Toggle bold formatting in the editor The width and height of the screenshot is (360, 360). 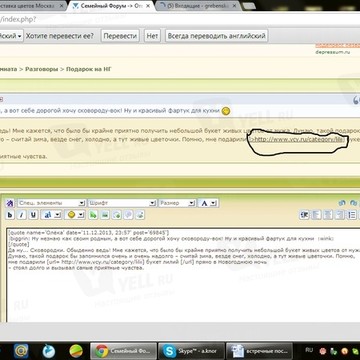coord(10,215)
